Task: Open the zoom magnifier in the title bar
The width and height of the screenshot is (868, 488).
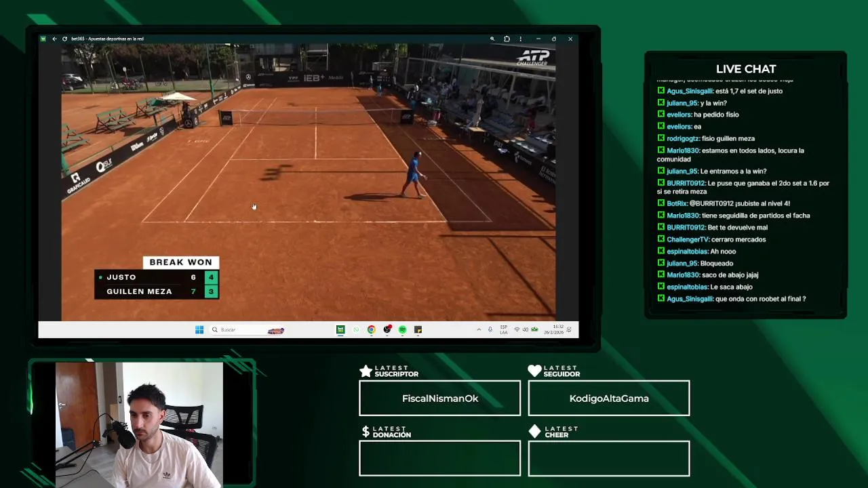Action: (x=492, y=39)
